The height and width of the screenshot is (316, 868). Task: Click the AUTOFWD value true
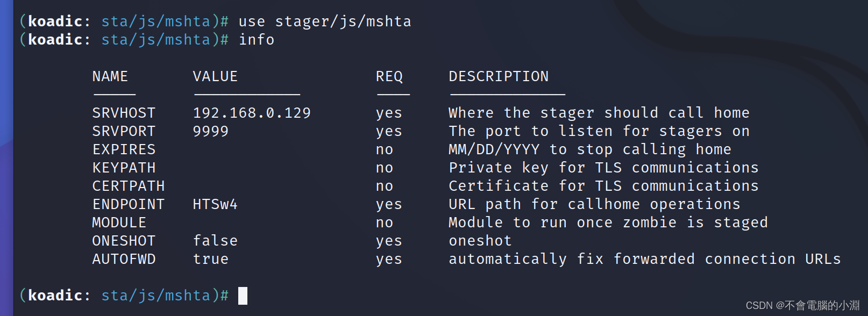[x=211, y=259]
